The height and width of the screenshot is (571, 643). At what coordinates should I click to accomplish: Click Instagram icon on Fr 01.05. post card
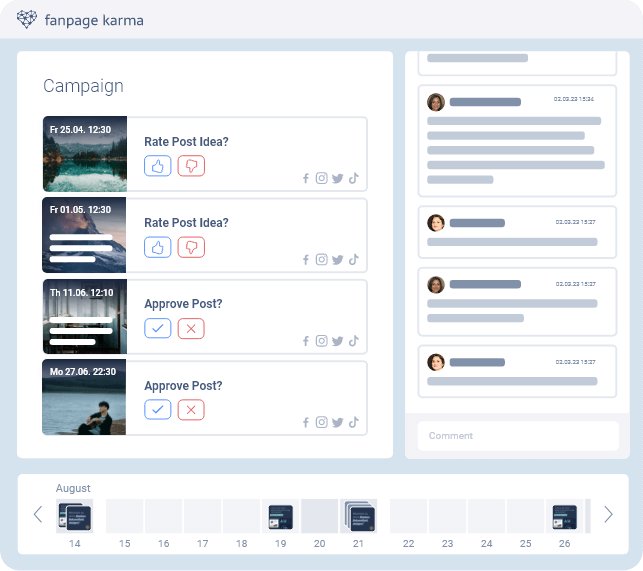[x=322, y=260]
